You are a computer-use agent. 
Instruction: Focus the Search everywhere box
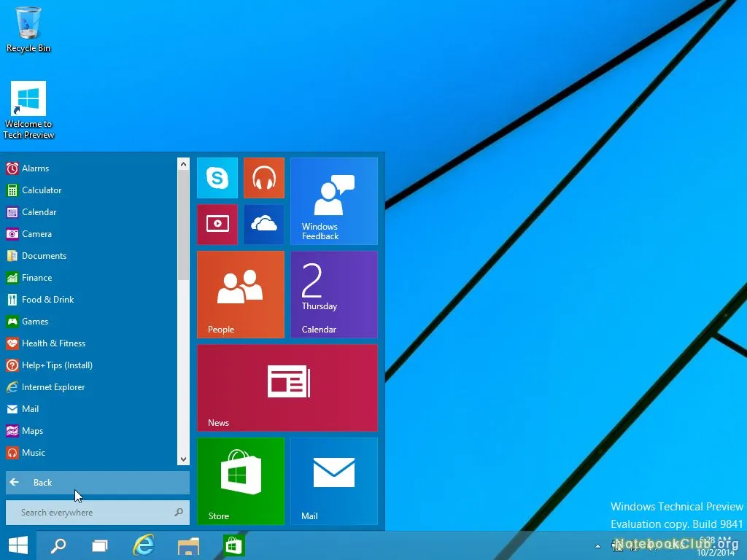[x=98, y=513]
